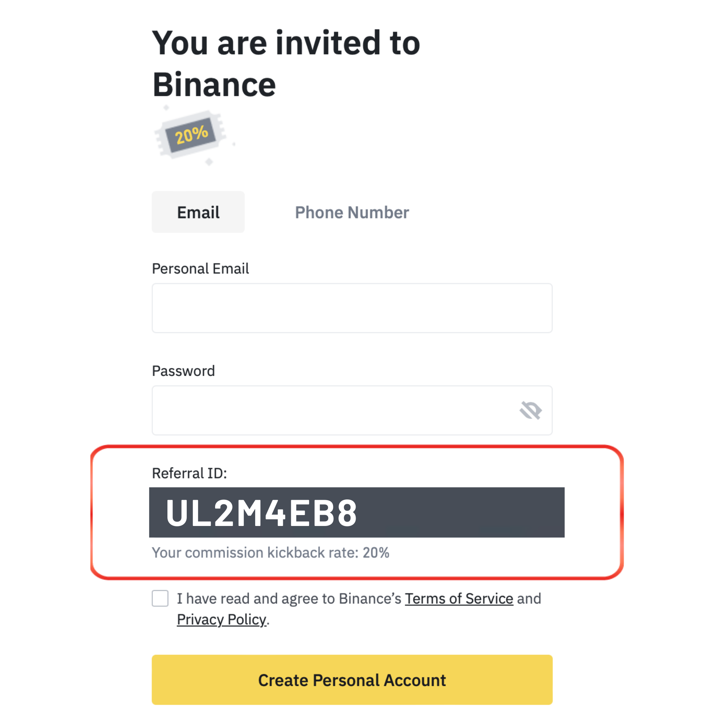Focus the Personal Email input field
The width and height of the screenshot is (728, 728).
pos(352,308)
